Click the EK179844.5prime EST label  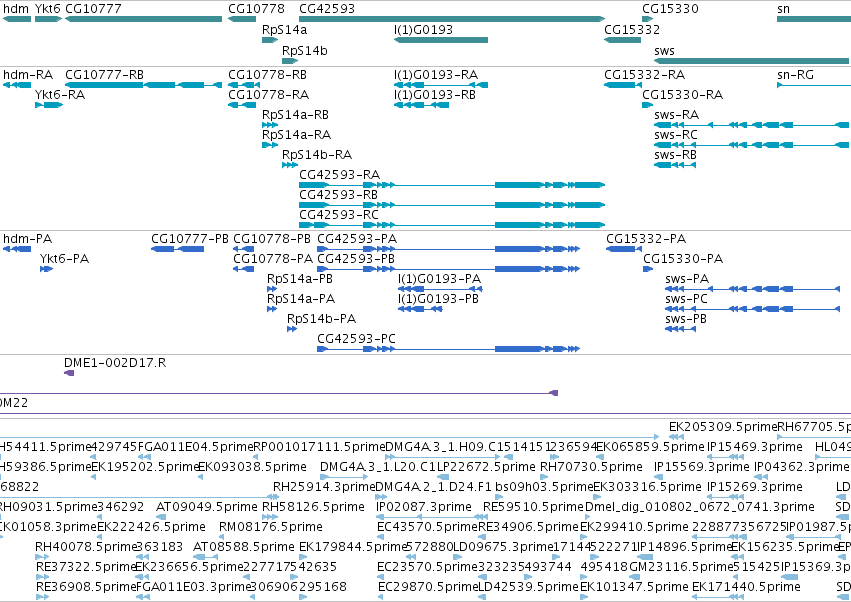click(353, 547)
